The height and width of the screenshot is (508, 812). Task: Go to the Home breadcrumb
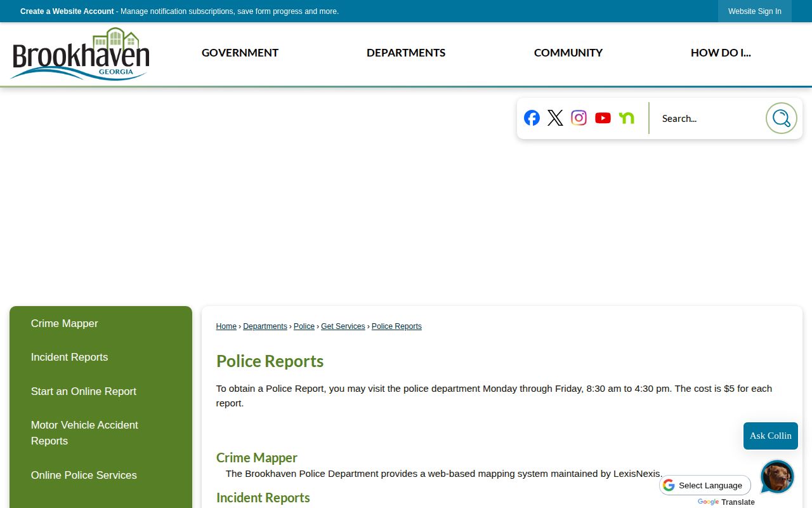point(226,326)
